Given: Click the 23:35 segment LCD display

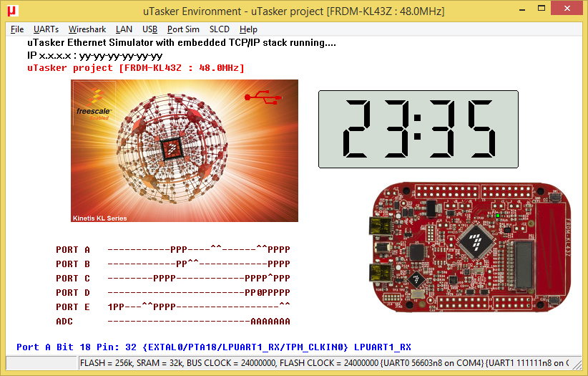Looking at the screenshot, I should pyautogui.click(x=418, y=130).
